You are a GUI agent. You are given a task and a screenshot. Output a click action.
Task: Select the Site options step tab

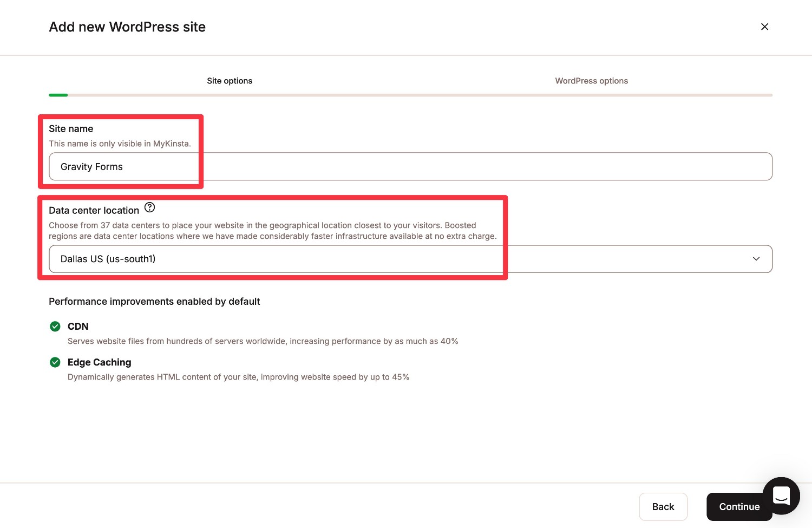[x=230, y=81]
